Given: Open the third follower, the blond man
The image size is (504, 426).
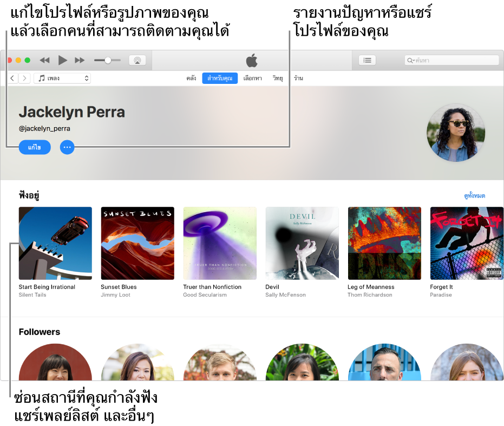Looking at the screenshot, I should pyautogui.click(x=220, y=362).
